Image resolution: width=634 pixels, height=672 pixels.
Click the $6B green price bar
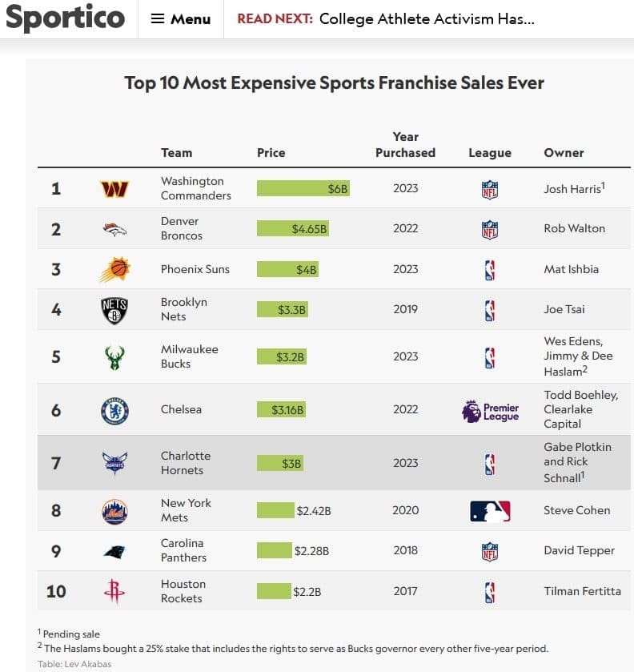[x=303, y=189]
